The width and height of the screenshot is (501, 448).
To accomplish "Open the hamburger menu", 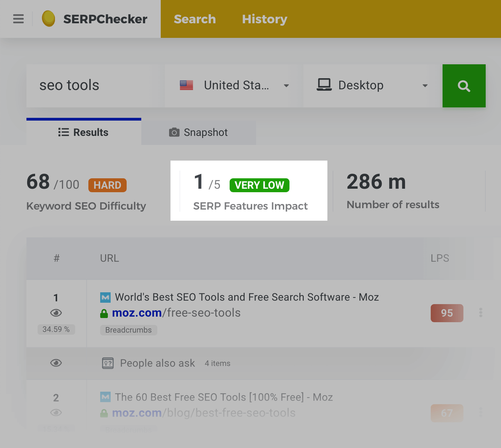I will point(18,19).
